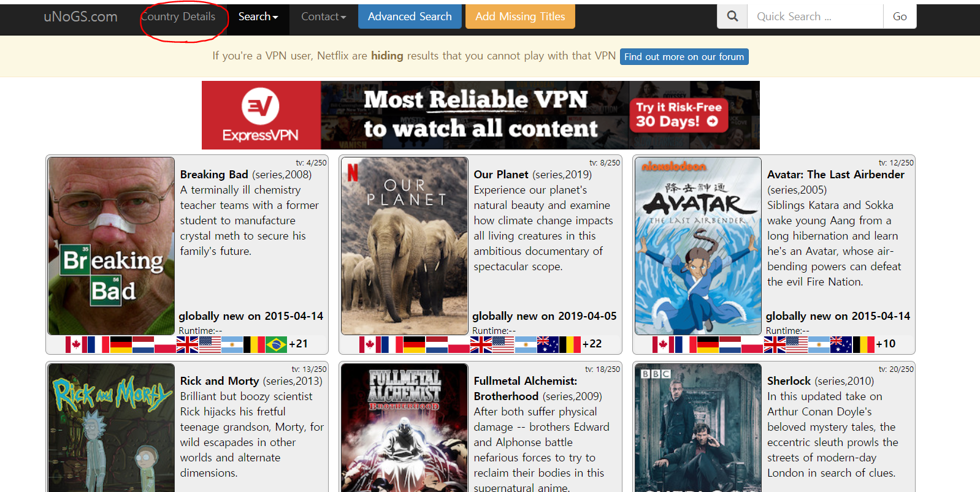Click the US flag under Avatar

pos(797,344)
